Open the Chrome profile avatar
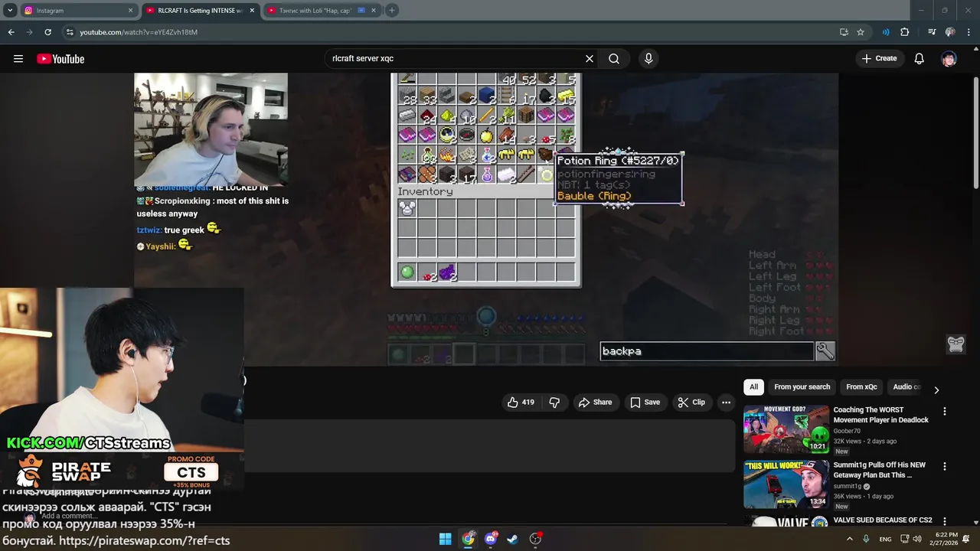This screenshot has width=980, height=551. click(950, 32)
